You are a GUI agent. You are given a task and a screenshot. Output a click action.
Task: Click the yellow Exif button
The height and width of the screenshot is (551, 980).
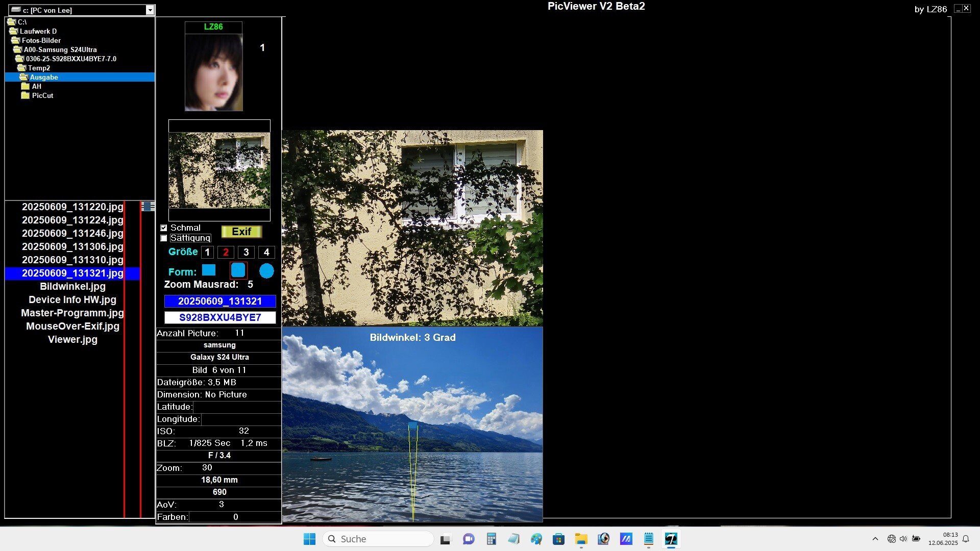coord(241,232)
